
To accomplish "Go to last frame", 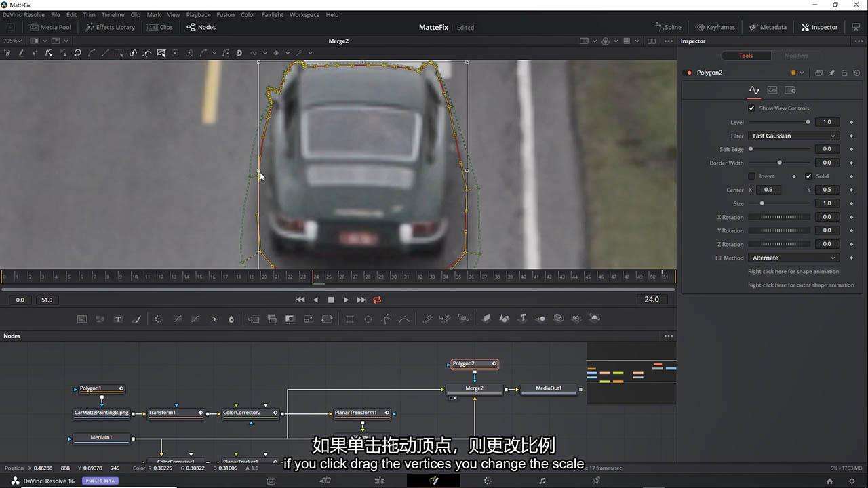I will (x=361, y=300).
